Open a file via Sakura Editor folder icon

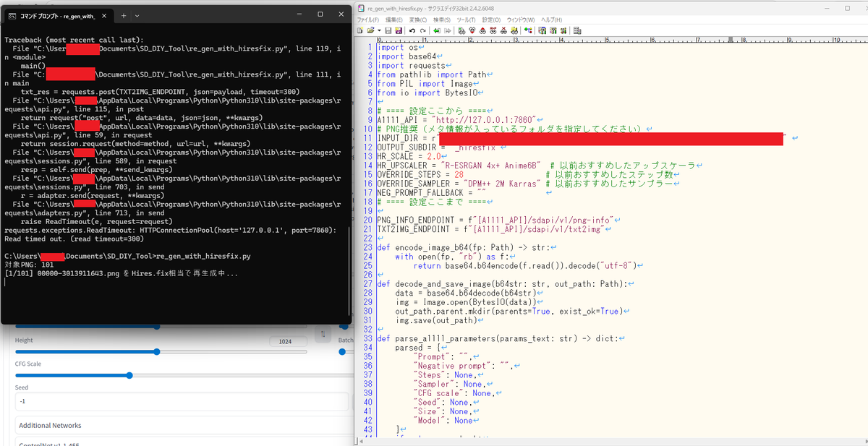tap(371, 30)
